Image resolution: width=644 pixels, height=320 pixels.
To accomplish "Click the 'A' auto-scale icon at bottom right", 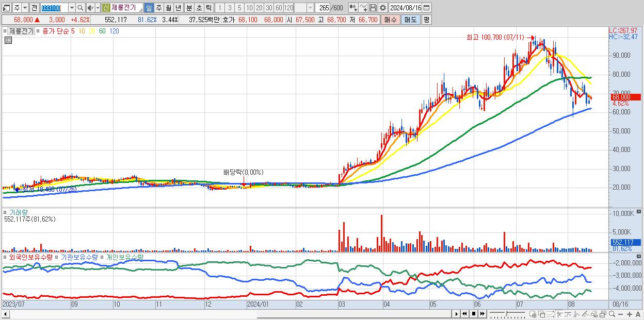I will coord(638,314).
